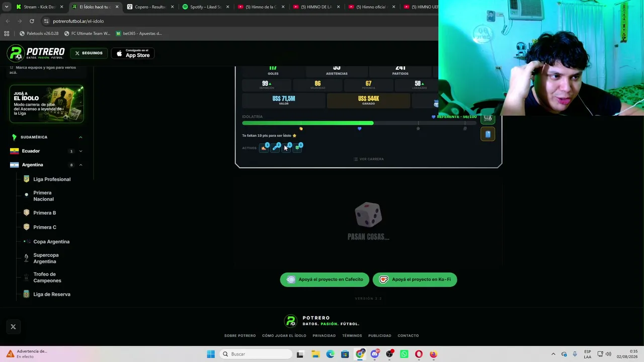Click the Primera C league badge icon
Screen dimensions: 644x362
click(27, 227)
